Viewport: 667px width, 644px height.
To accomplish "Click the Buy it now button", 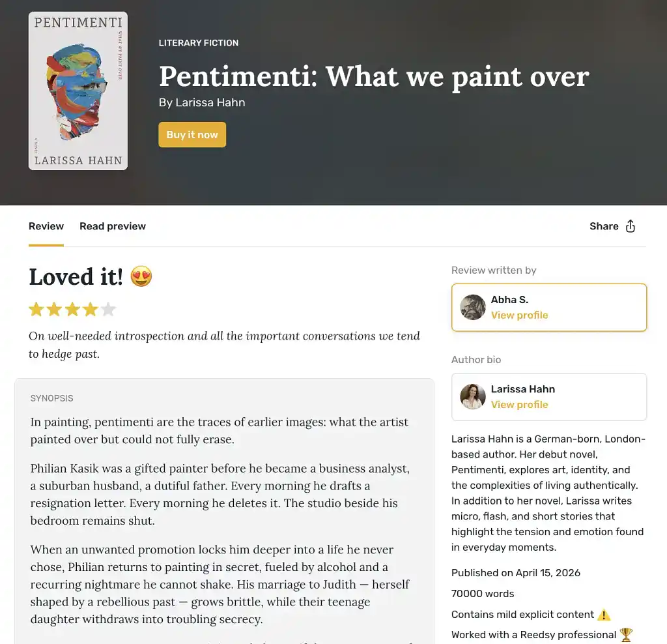I will pyautogui.click(x=192, y=134).
